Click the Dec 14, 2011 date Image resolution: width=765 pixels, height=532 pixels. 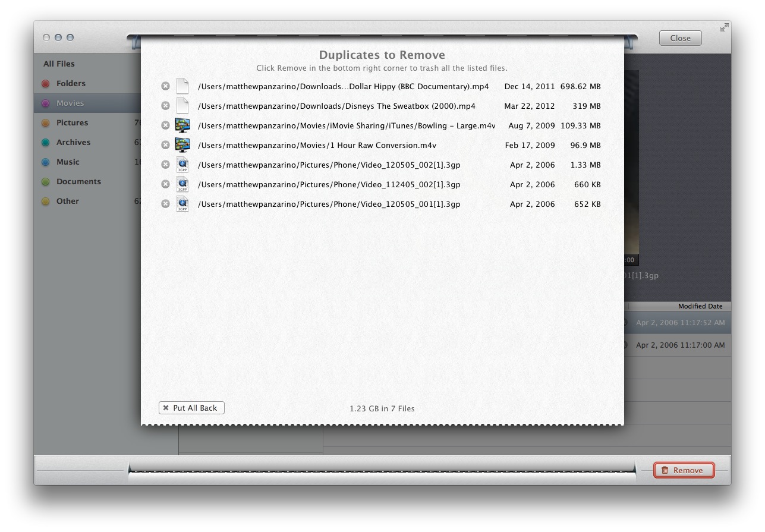pos(530,86)
